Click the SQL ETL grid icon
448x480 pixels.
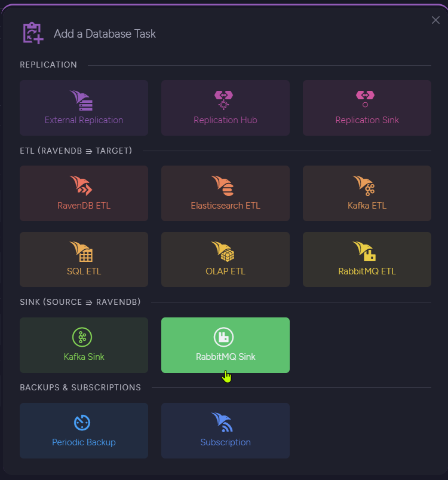[81, 251]
